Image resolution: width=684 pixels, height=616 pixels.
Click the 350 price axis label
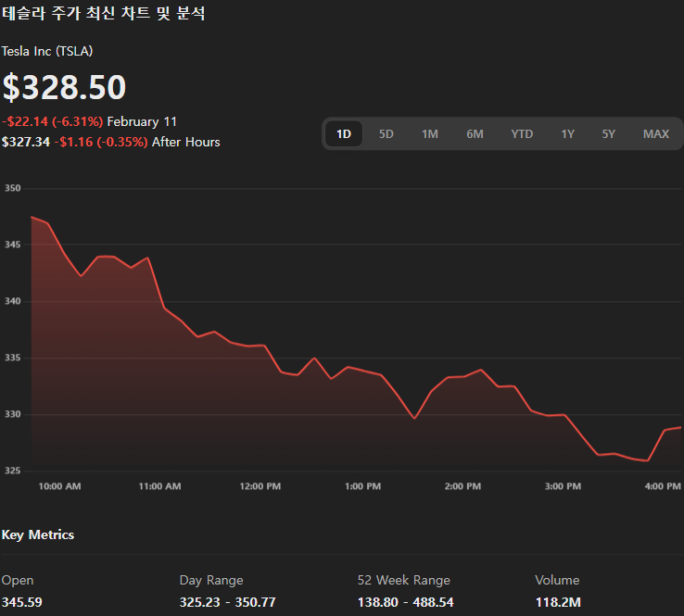click(x=12, y=188)
